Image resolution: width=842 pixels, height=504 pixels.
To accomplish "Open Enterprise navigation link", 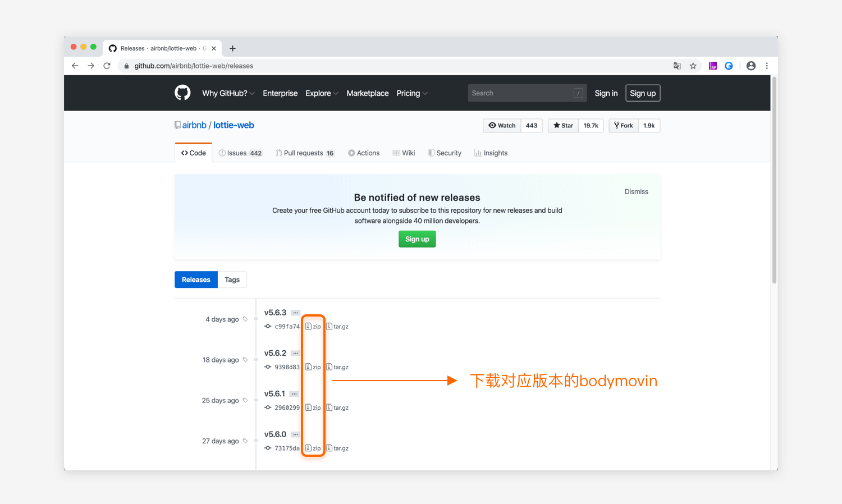I will click(280, 93).
